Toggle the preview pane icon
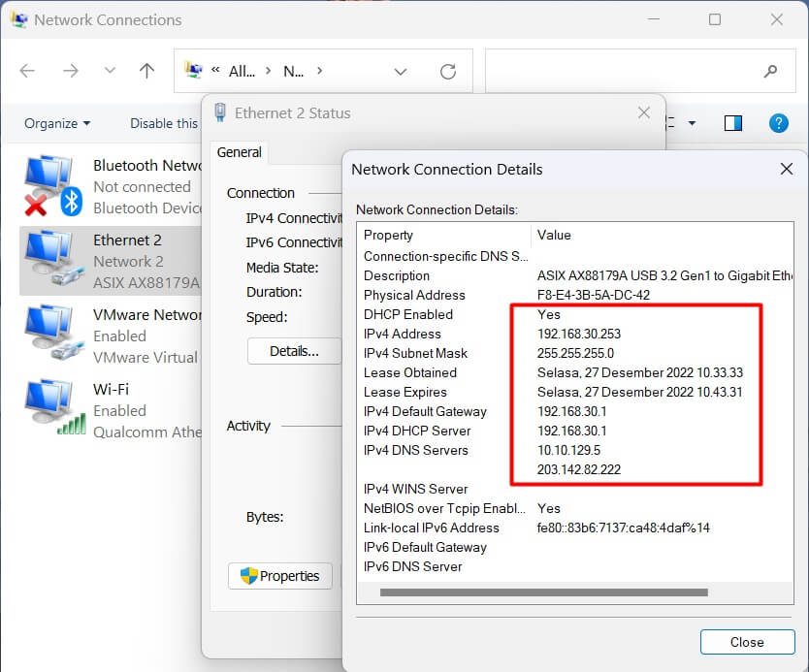Image resolution: width=809 pixels, height=672 pixels. [x=733, y=123]
